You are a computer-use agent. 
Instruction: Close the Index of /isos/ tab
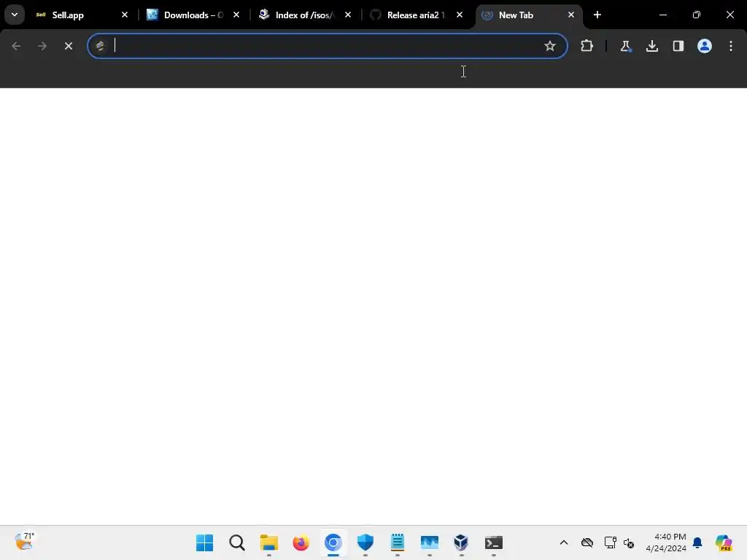click(348, 15)
